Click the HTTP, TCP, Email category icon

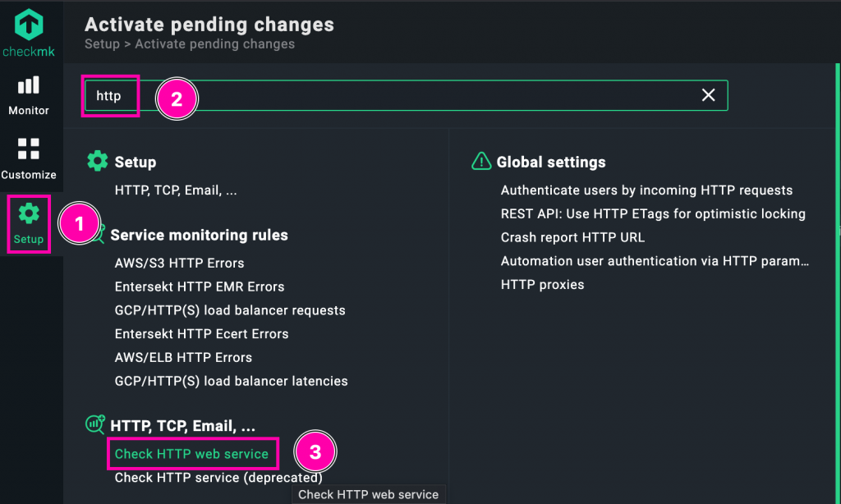96,425
